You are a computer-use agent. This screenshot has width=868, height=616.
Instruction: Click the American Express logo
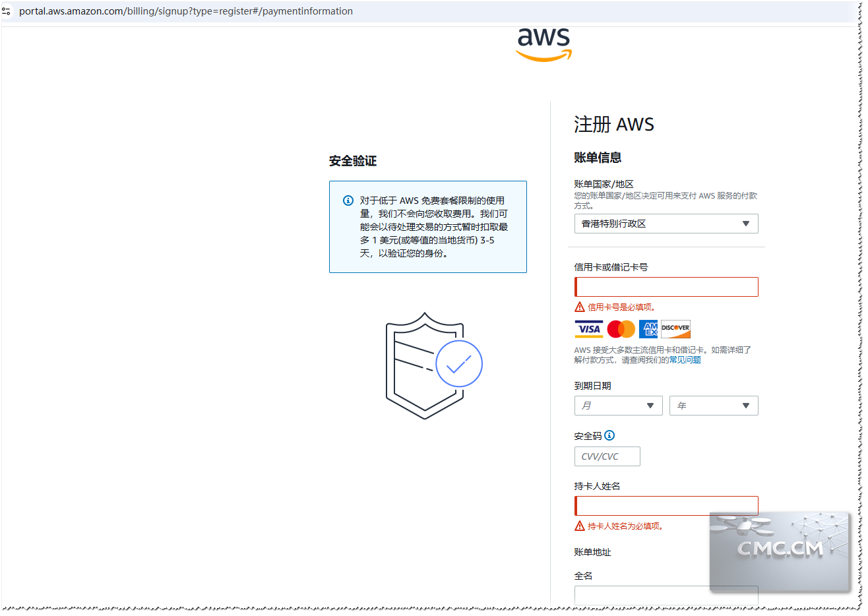pyautogui.click(x=648, y=329)
